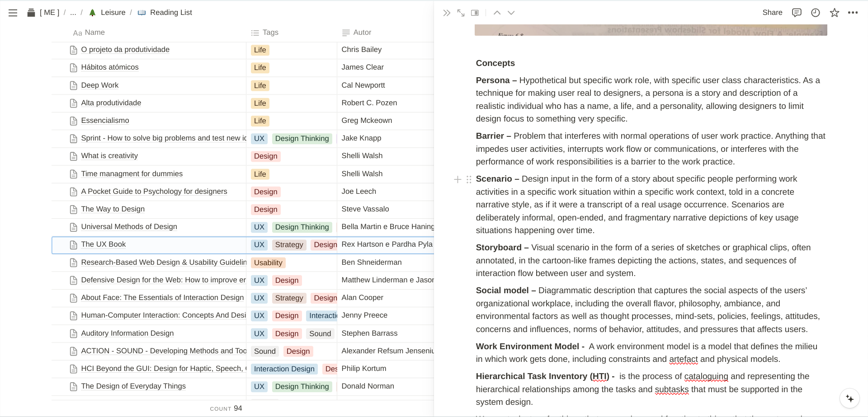Image resolution: width=868 pixels, height=417 pixels.
Task: Open the three-dot page options menu
Action: click(x=853, y=13)
